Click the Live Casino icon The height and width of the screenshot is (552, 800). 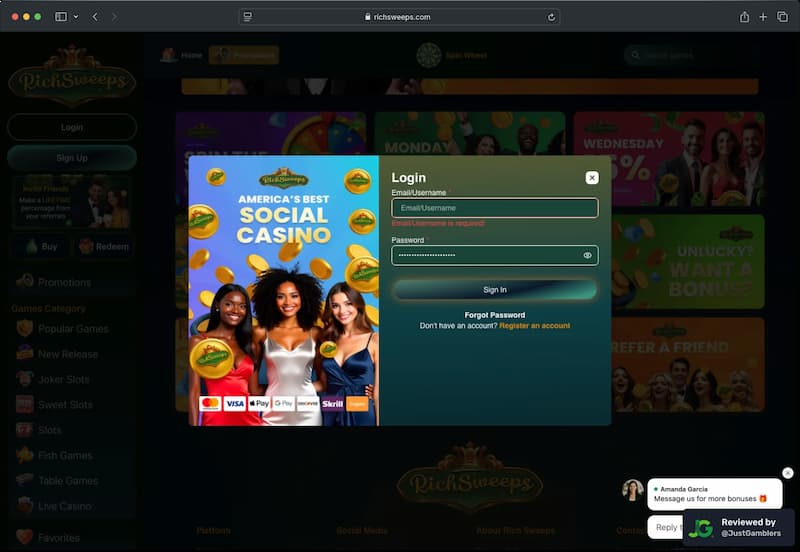point(25,506)
